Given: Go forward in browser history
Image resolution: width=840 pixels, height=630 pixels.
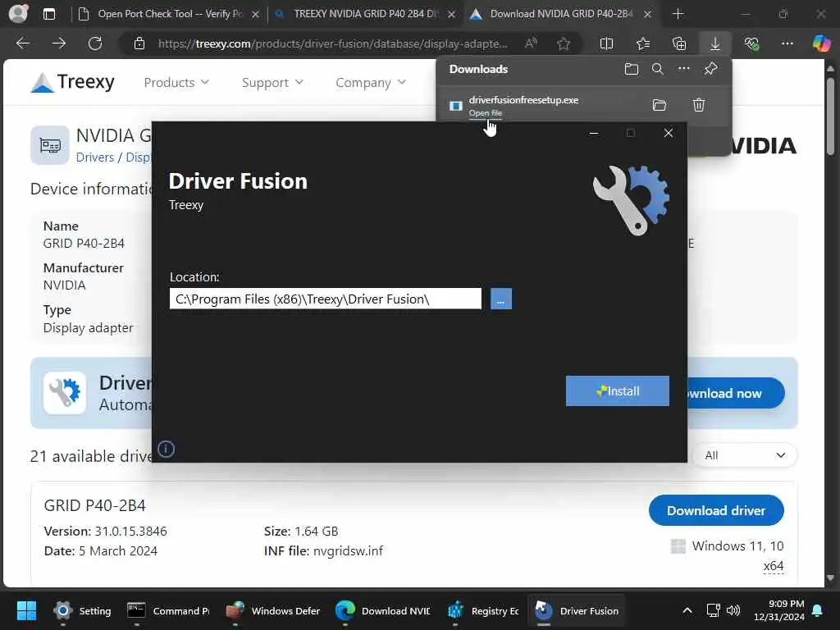Looking at the screenshot, I should point(59,43).
